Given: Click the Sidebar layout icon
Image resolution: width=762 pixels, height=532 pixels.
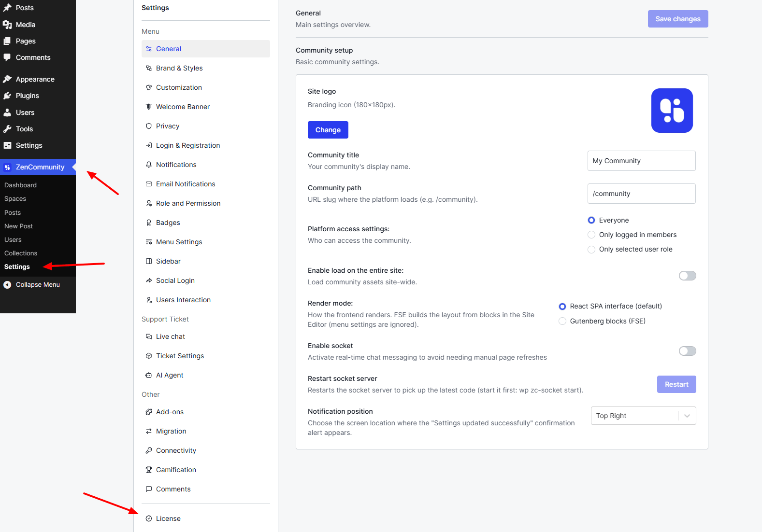Looking at the screenshot, I should click(x=149, y=261).
